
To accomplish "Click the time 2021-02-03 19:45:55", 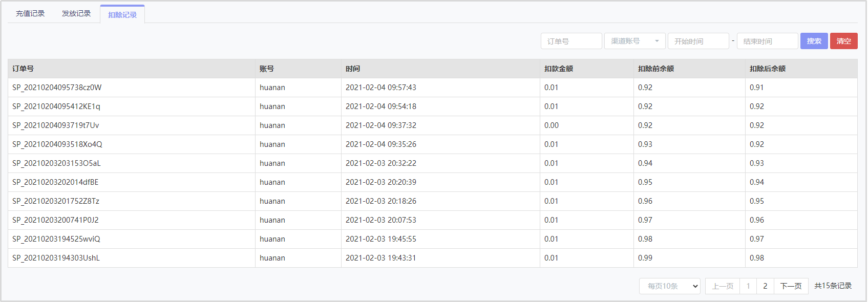I will pyautogui.click(x=381, y=239).
